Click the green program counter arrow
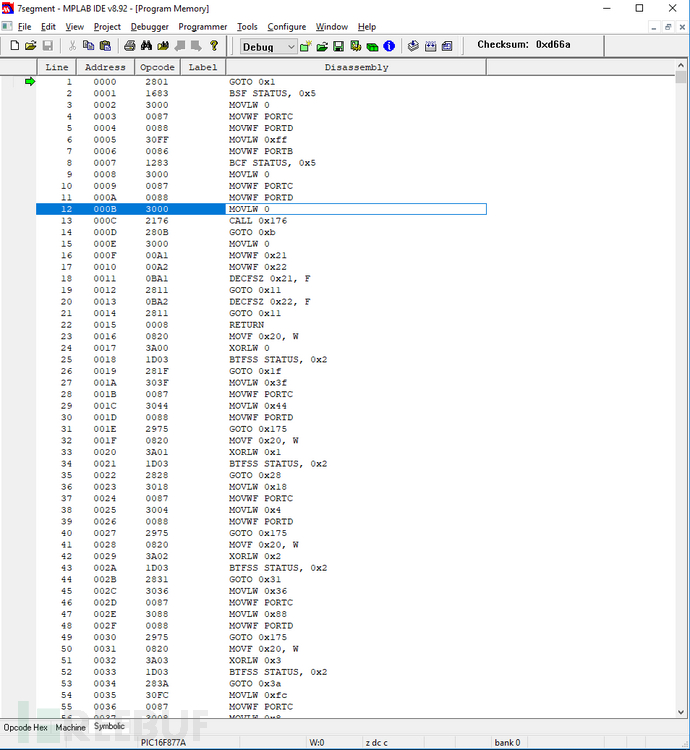 (30, 81)
